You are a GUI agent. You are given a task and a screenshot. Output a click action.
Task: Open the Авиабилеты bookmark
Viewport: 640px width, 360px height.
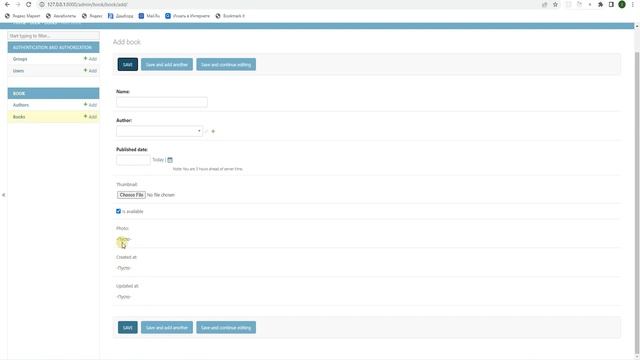click(61, 16)
